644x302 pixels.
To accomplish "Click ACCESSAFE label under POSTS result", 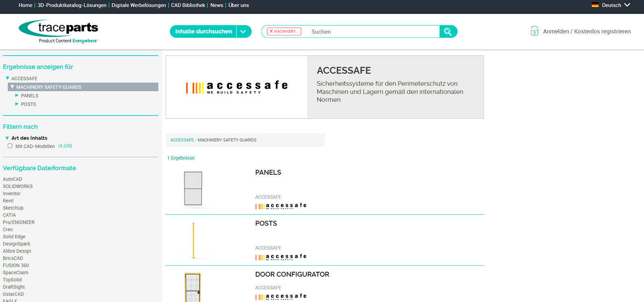I will point(268,248).
